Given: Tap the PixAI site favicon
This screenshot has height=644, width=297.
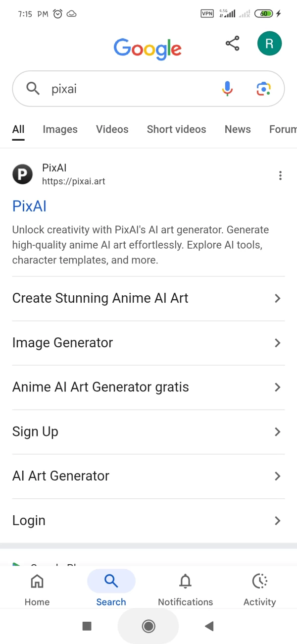Looking at the screenshot, I should 22,174.
